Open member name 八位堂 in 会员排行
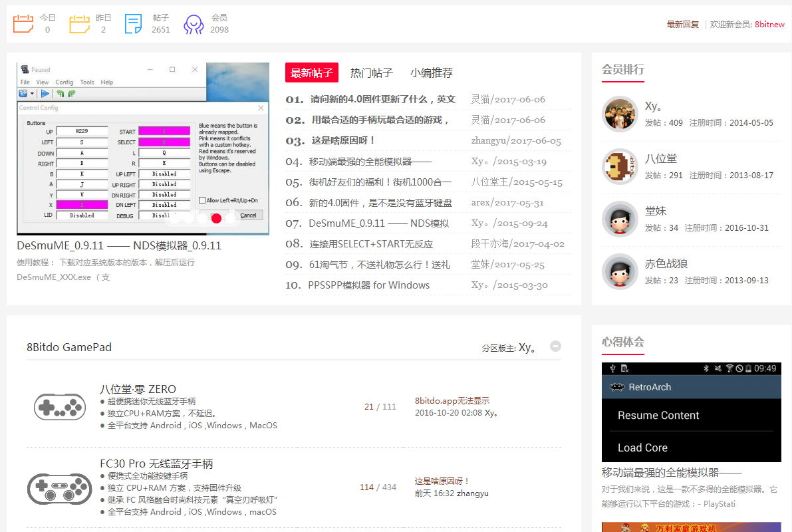 tap(661, 159)
